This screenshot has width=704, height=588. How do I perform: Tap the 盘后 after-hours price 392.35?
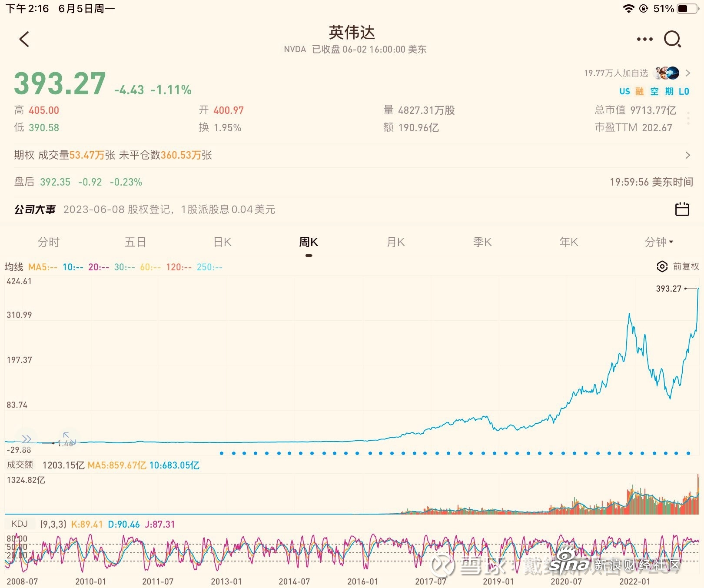click(55, 182)
